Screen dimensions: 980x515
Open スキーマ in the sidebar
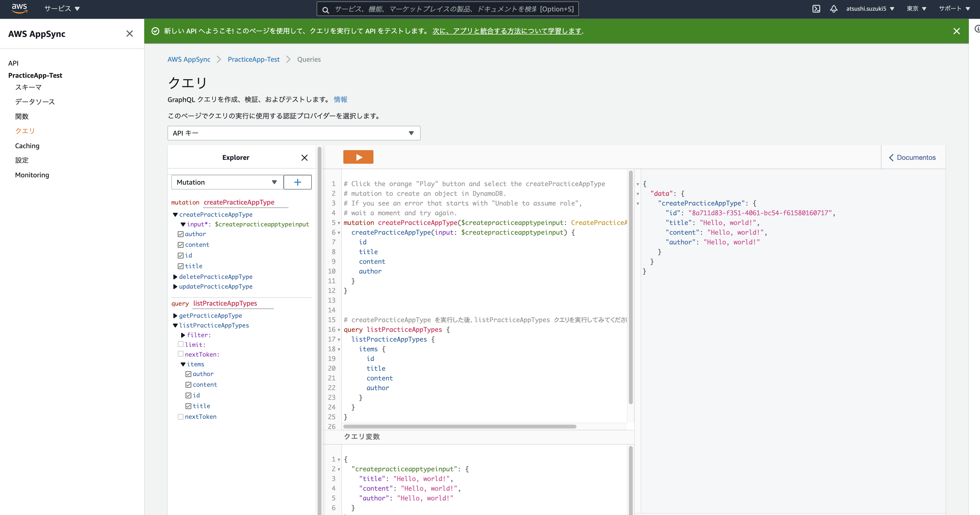[28, 87]
